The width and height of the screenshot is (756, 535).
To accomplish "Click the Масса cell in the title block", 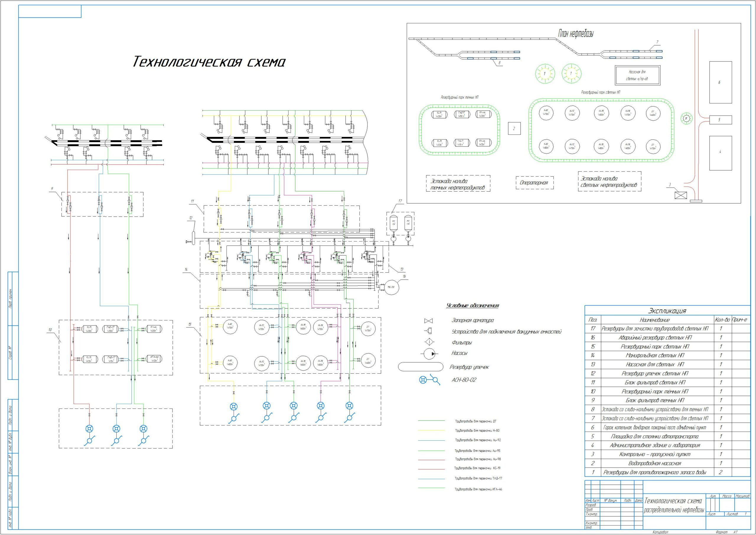I will pyautogui.click(x=727, y=496).
